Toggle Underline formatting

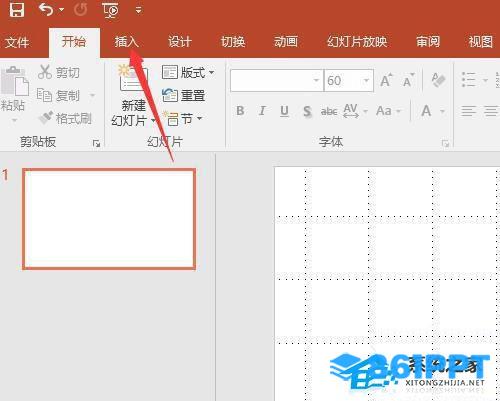click(284, 111)
